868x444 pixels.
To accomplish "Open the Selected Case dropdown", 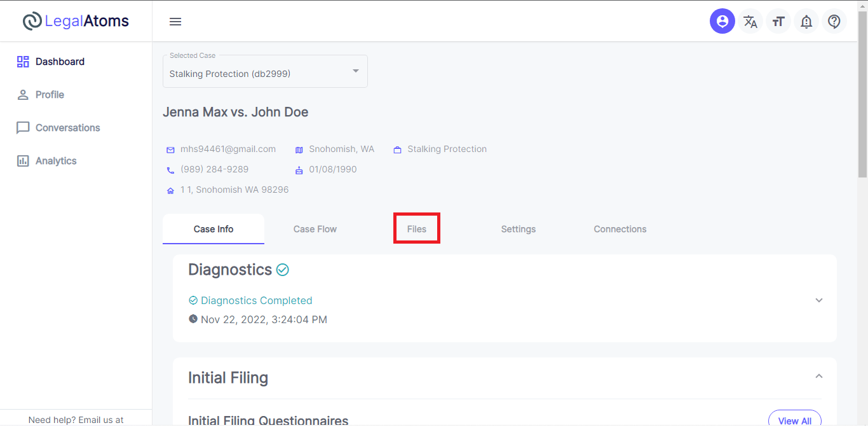I will point(265,71).
